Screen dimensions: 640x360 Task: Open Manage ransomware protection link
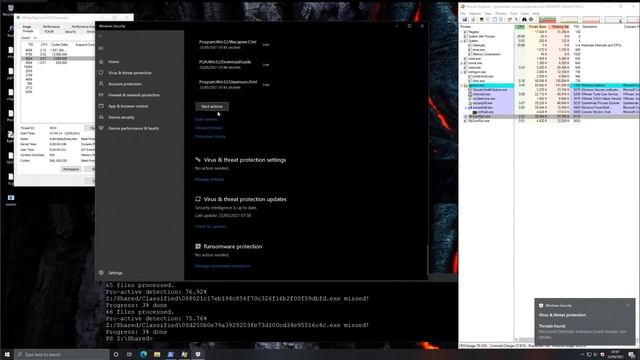(222, 266)
